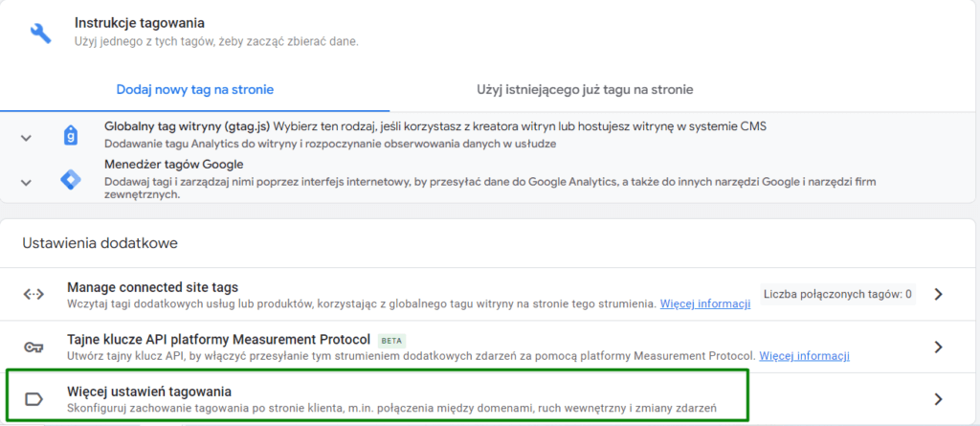Open the Więcej ustawień tagowania title
This screenshot has width=980, height=426.
point(148,391)
